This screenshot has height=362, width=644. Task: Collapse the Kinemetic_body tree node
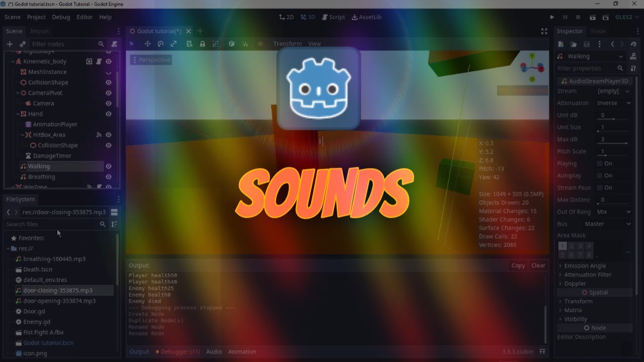13,61
